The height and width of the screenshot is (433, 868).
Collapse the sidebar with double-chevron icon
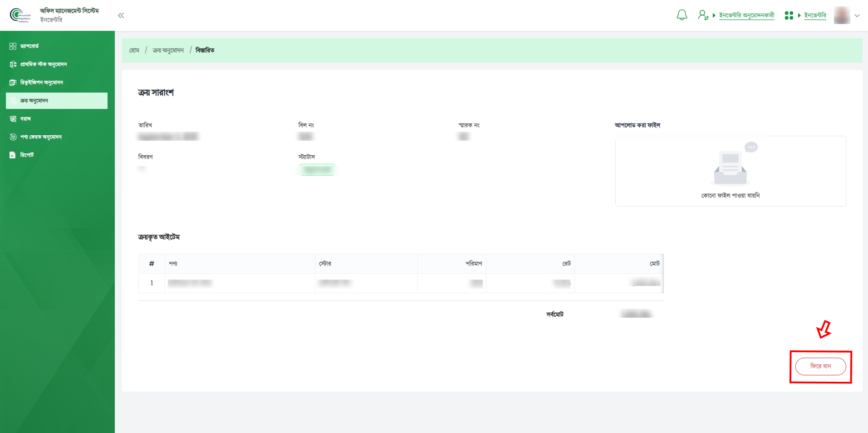121,15
